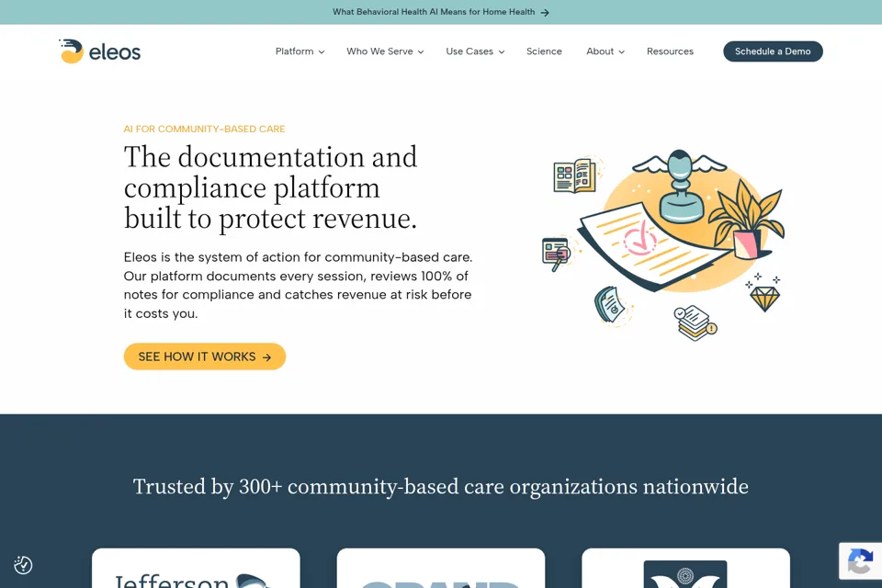Expand the Use Cases chevron

502,51
